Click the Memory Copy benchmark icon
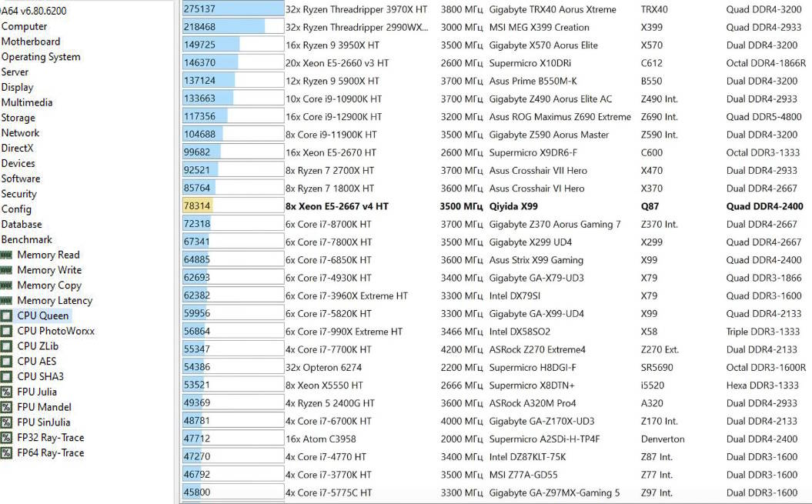 click(6, 285)
